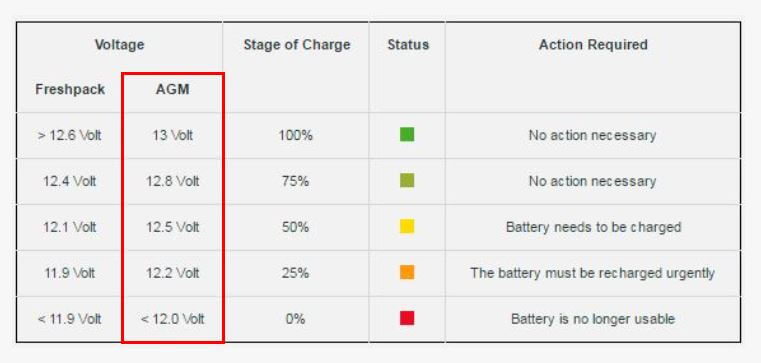Image resolution: width=761 pixels, height=363 pixels.
Task: Click the 50% stage of charge cell
Action: point(295,227)
